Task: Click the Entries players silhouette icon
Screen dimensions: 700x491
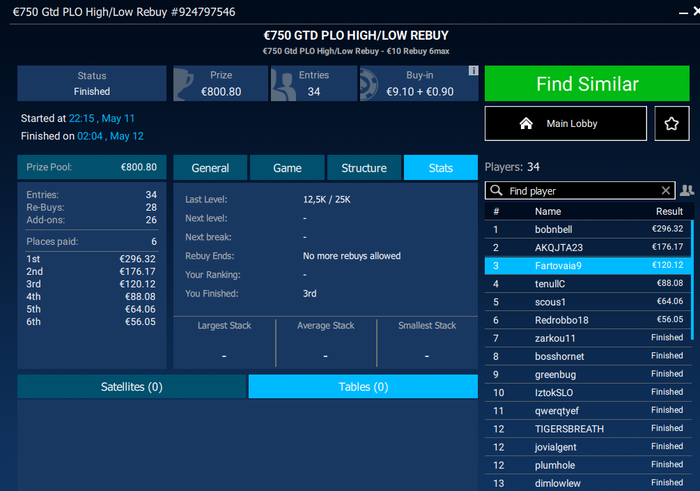Action: 283,83
